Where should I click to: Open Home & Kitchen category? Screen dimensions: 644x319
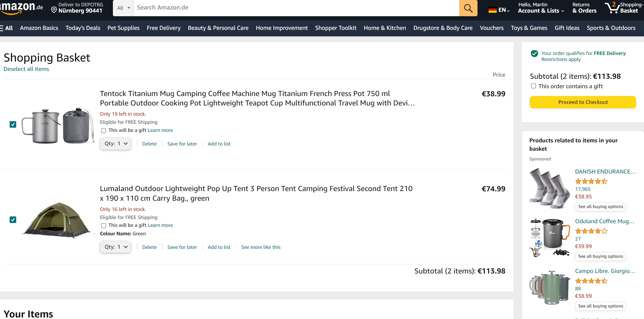(385, 28)
